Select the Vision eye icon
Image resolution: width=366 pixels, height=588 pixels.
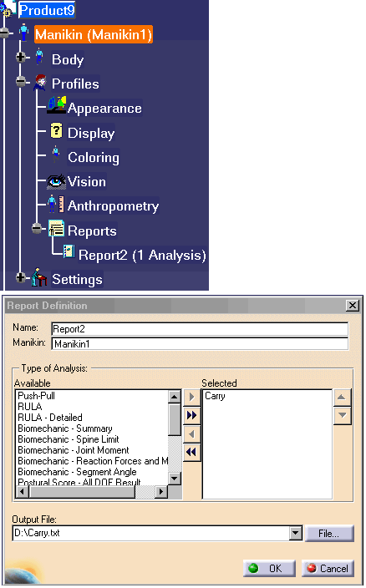point(56,182)
